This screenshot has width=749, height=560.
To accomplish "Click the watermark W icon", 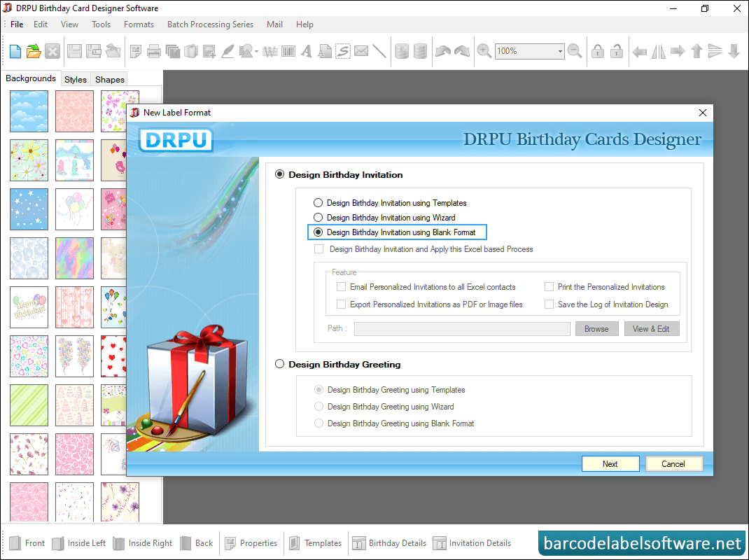I will tap(270, 51).
